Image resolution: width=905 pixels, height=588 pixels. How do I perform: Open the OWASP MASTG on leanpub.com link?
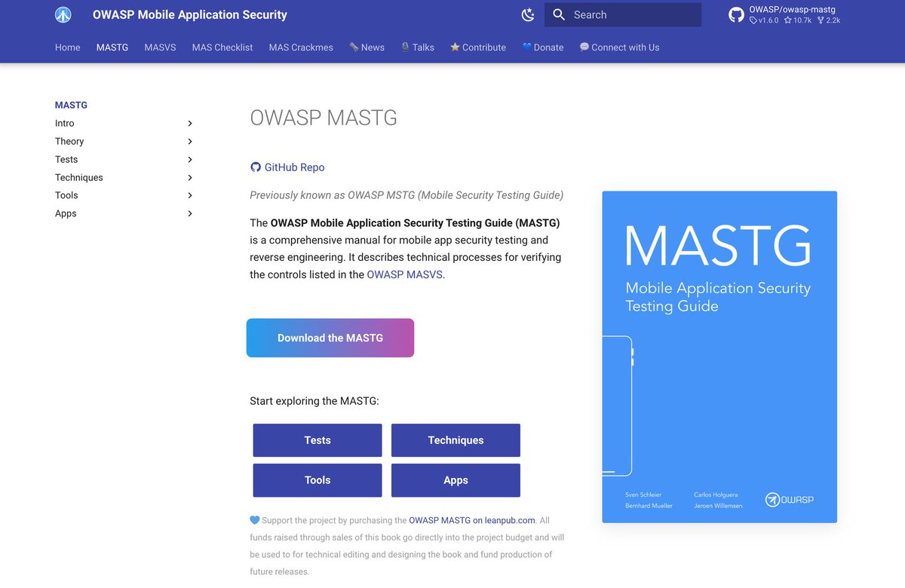click(472, 520)
